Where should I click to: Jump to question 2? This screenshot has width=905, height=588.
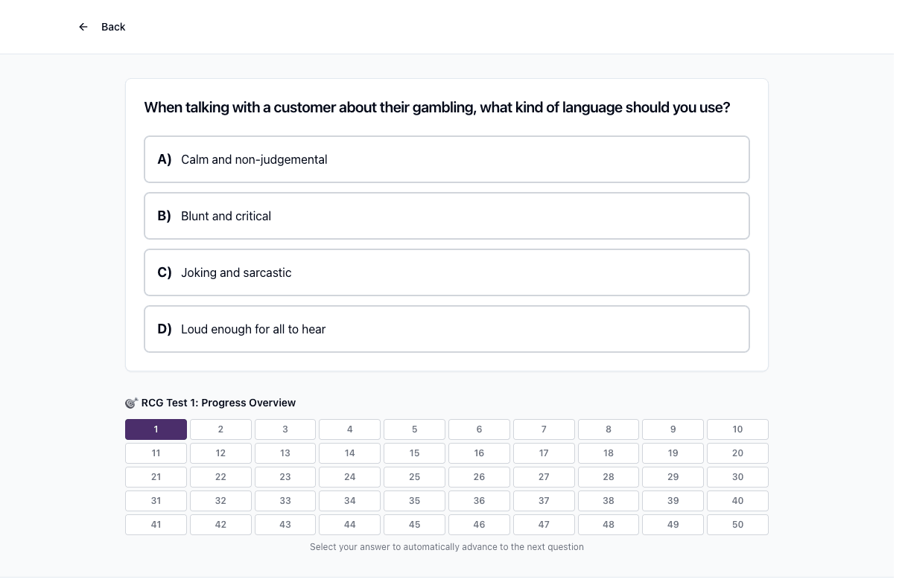coord(220,429)
